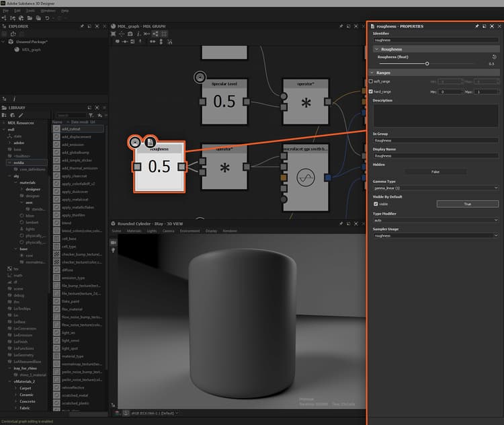Pin the Explorer panel

click(82, 26)
